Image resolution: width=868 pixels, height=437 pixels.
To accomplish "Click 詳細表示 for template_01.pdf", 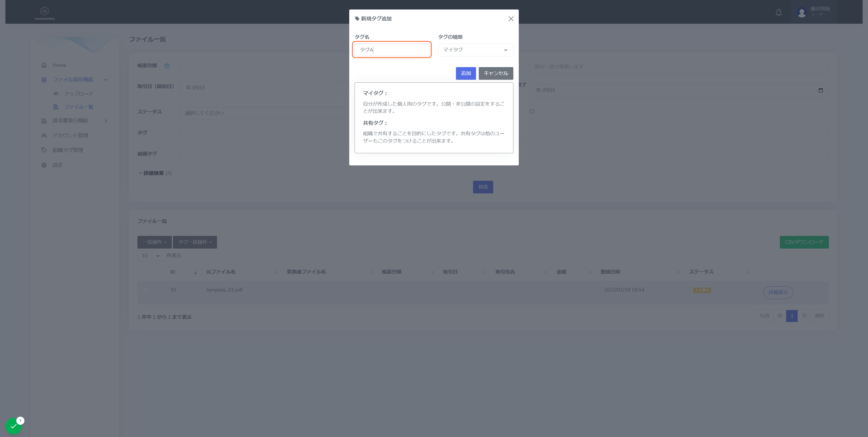I will click(778, 292).
